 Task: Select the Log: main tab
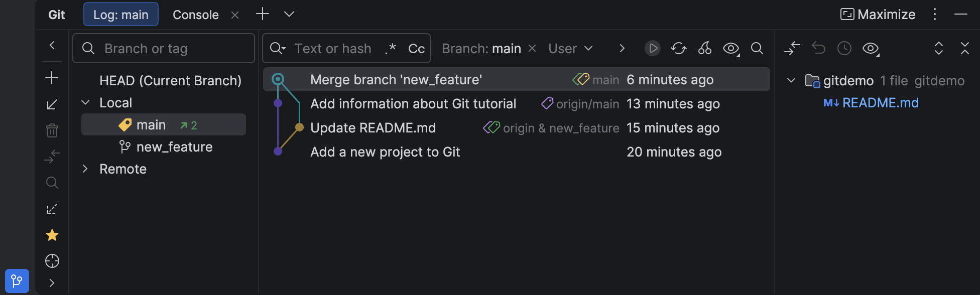121,15
